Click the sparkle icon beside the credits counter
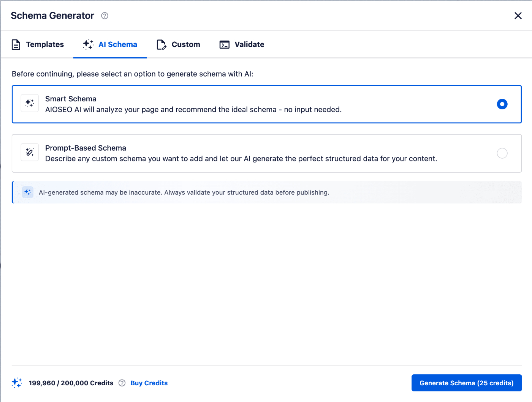This screenshot has height=402, width=532. point(17,383)
